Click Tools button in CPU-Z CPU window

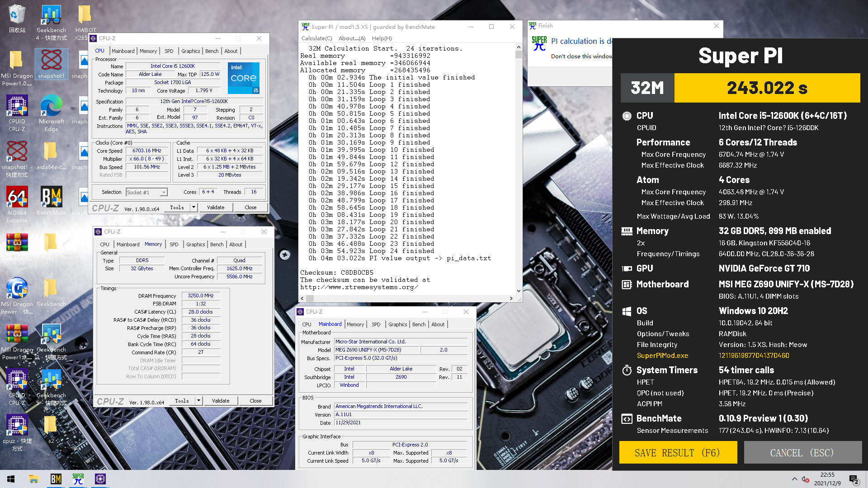click(x=177, y=207)
